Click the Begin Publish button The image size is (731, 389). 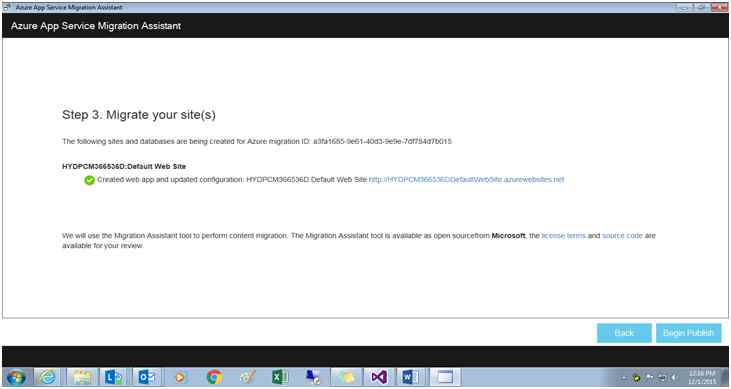pos(688,333)
